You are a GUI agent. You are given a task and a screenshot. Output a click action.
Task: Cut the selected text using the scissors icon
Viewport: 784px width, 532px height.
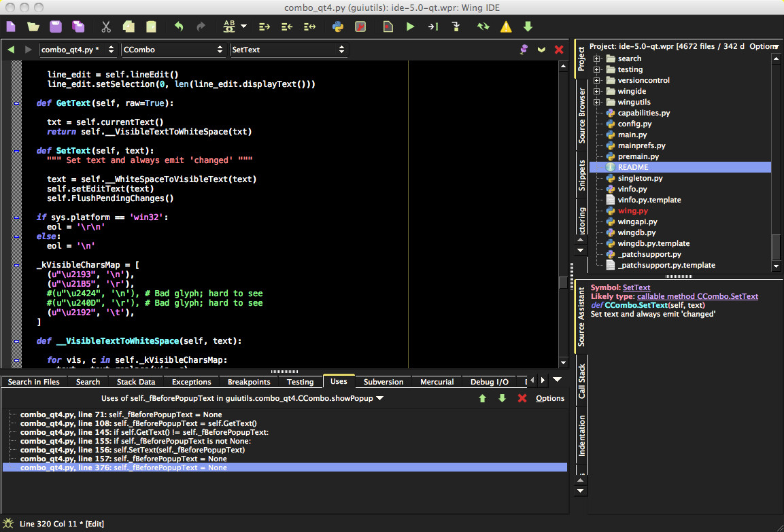coord(106,26)
